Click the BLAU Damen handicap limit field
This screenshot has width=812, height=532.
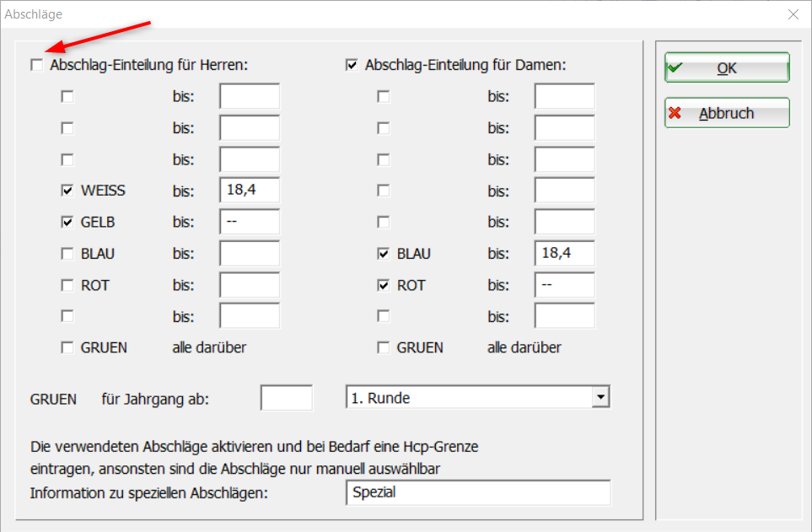(x=564, y=254)
